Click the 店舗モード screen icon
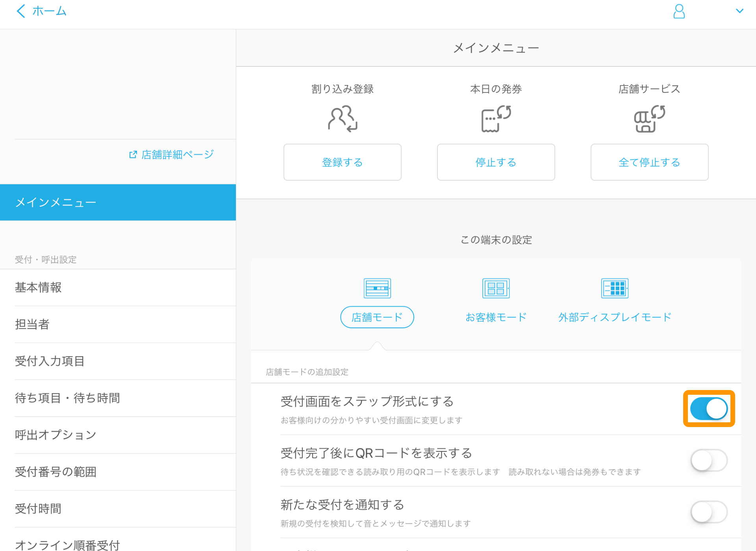 pos(377,288)
